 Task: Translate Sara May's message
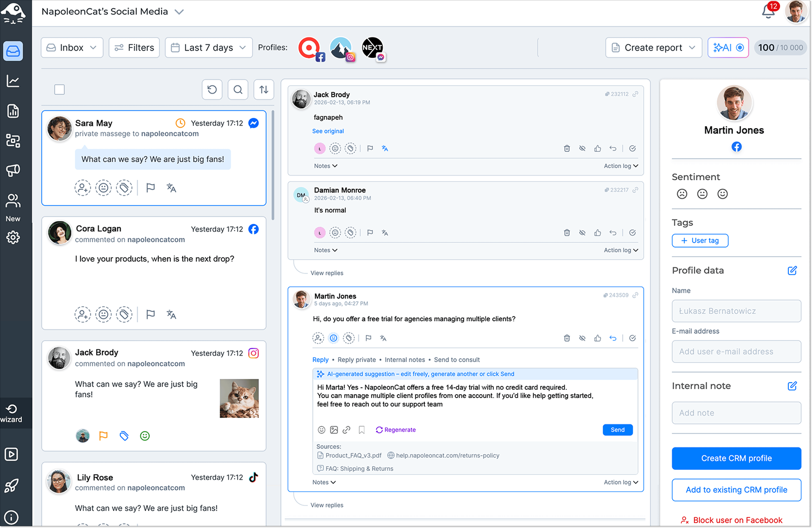tap(171, 188)
